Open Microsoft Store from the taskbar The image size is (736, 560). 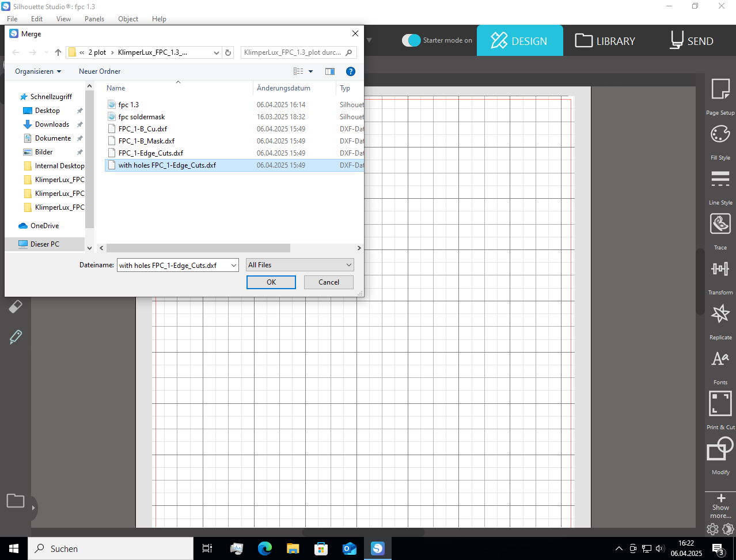(x=321, y=548)
